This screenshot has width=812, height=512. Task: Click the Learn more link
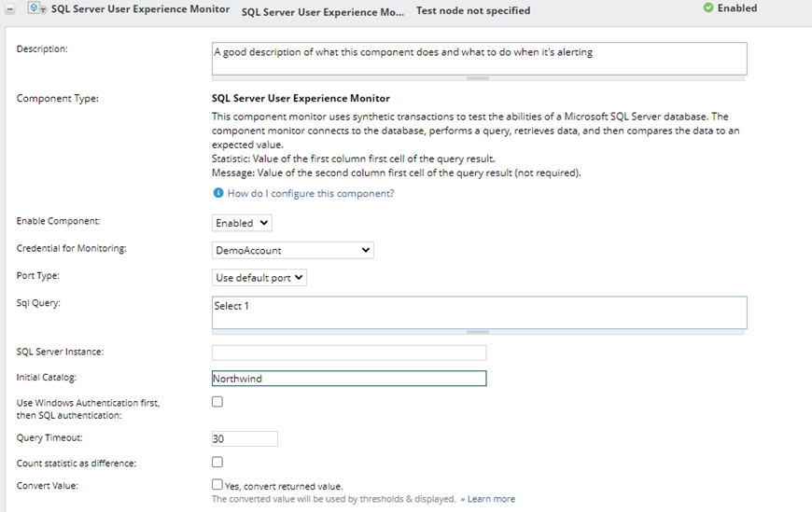pyautogui.click(x=491, y=499)
